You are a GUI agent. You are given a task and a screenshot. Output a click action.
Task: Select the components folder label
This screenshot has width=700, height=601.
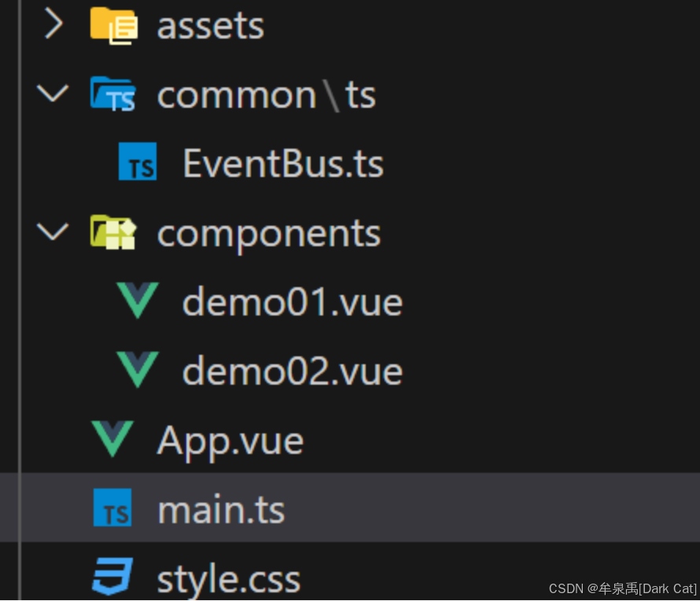pos(269,234)
